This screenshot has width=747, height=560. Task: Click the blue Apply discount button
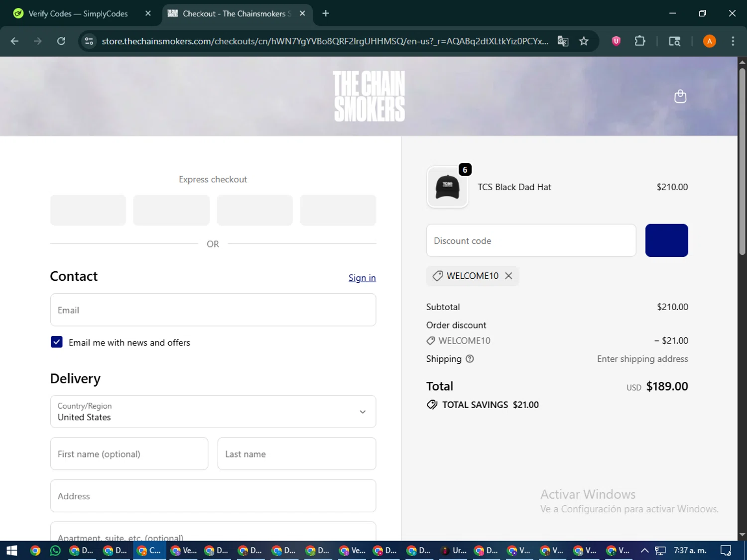666,240
